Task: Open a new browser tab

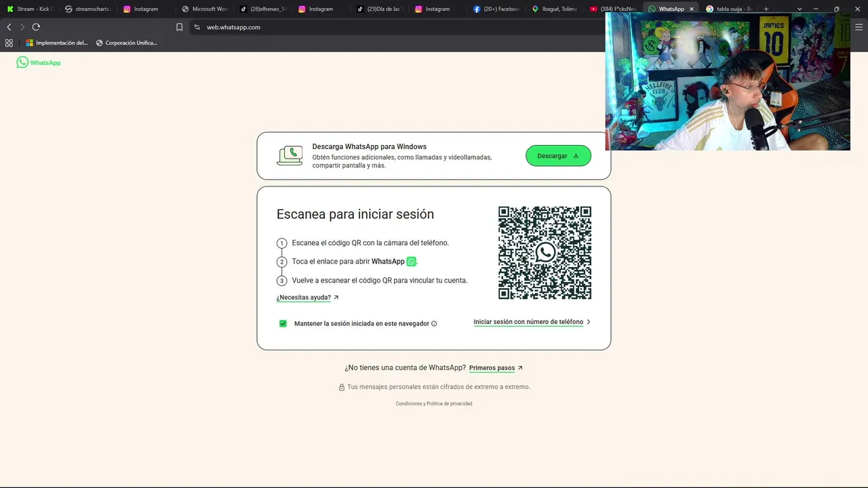Action: click(x=766, y=9)
